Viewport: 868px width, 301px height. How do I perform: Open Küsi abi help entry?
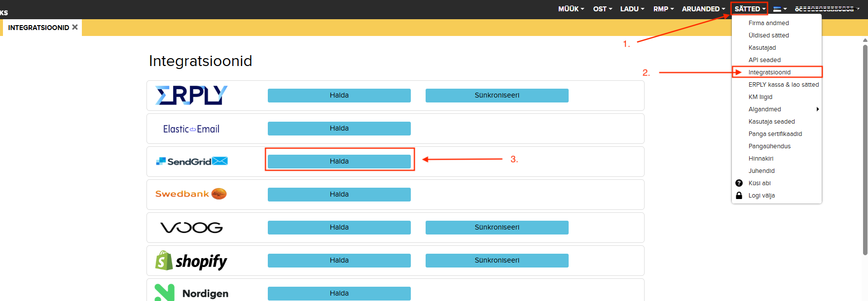tap(759, 183)
